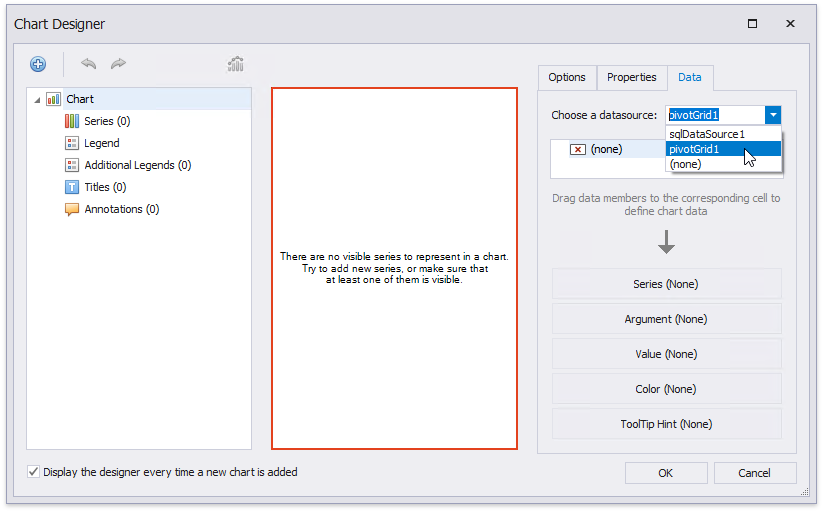Open the chart wizard toolbar icon

(236, 65)
